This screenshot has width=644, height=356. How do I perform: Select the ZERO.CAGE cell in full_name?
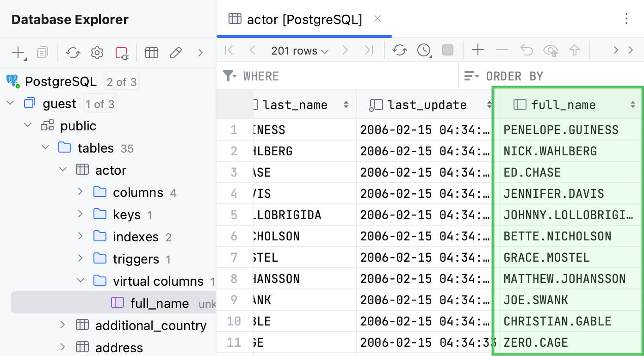pos(536,343)
